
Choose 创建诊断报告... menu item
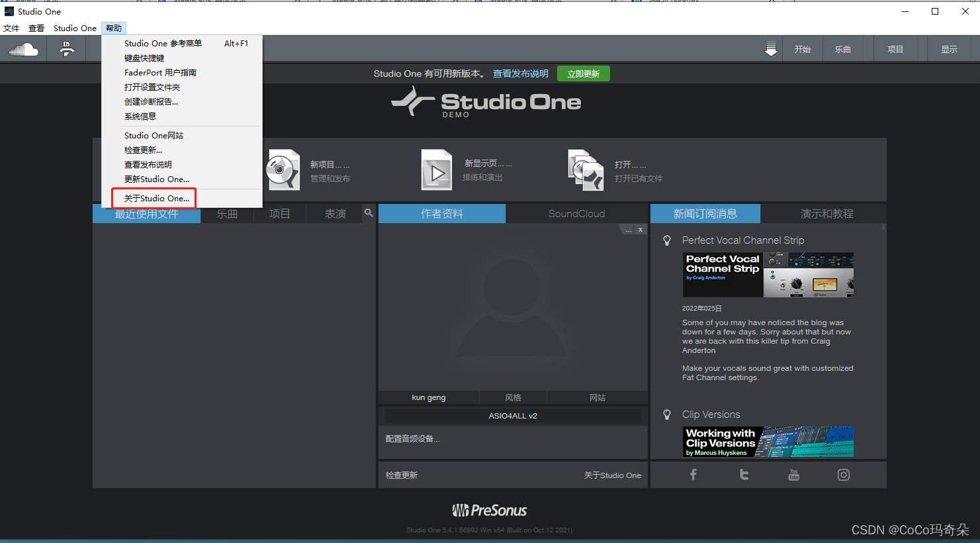182,101
